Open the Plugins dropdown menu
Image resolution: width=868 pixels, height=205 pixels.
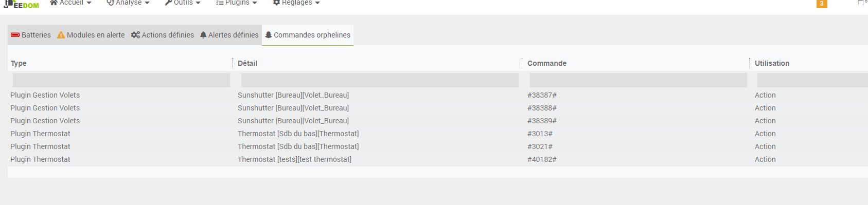(x=237, y=3)
